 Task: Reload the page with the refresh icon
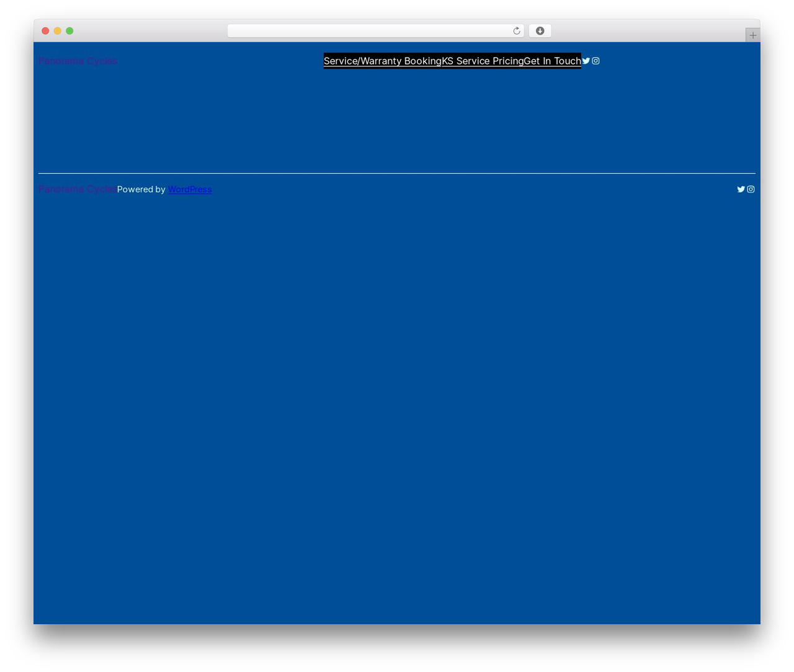[516, 31]
